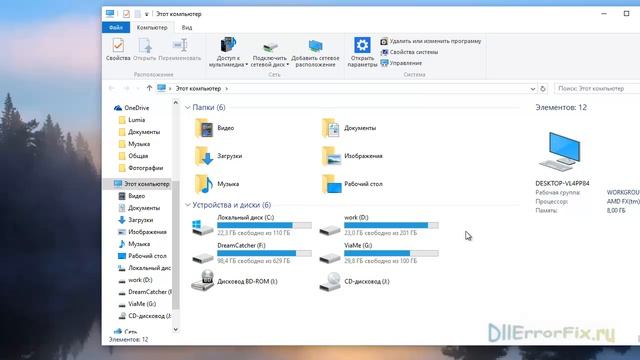Open CD-дисковод (J:) in navigation pane
The image size is (640, 360).
click(144, 316)
